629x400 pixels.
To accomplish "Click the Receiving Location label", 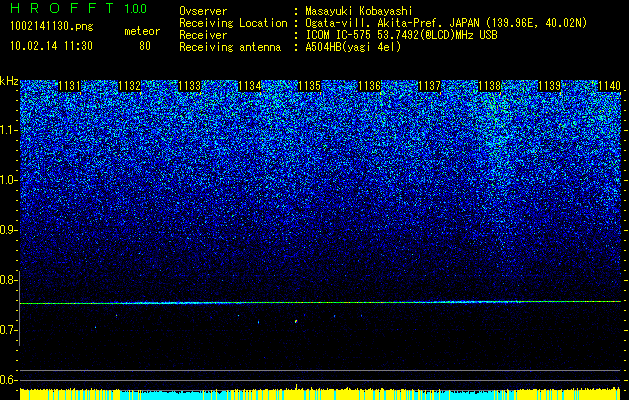I will tap(233, 23).
